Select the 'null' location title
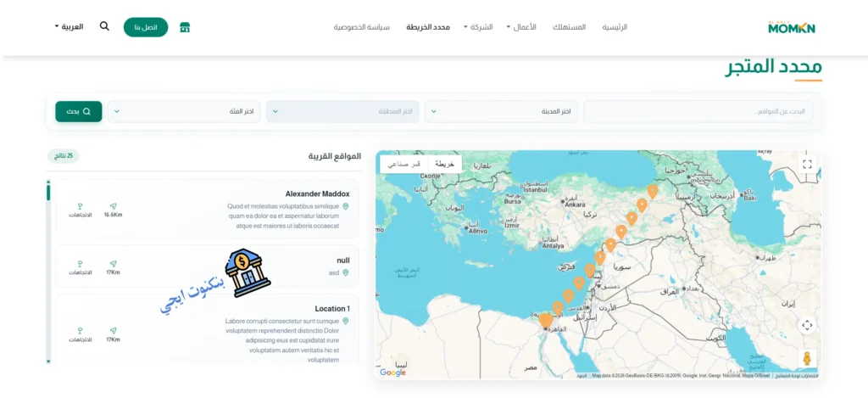The width and height of the screenshot is (868, 398). pos(343,261)
